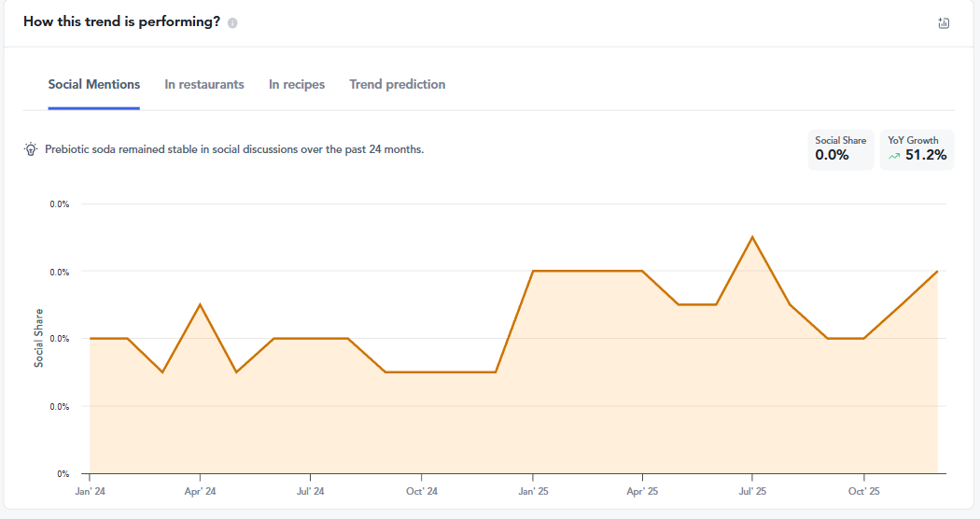Click the July 2025 peak on the line
This screenshot has height=519, width=980.
[752, 237]
